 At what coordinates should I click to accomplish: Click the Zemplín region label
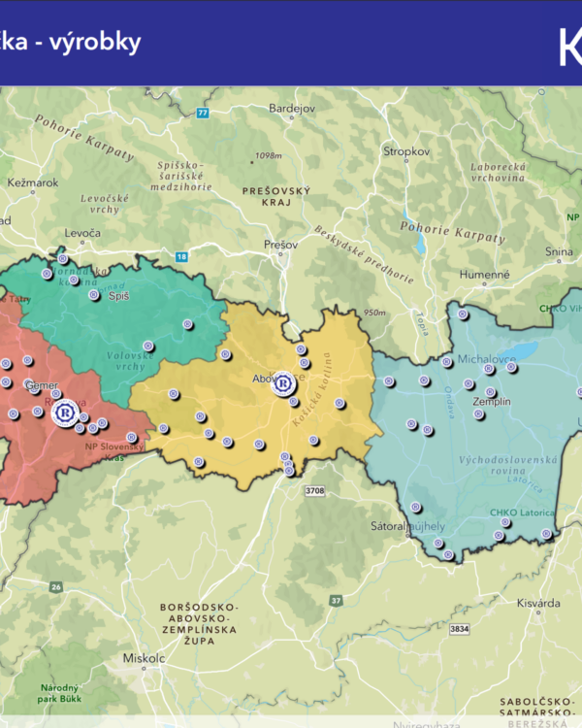(x=492, y=402)
